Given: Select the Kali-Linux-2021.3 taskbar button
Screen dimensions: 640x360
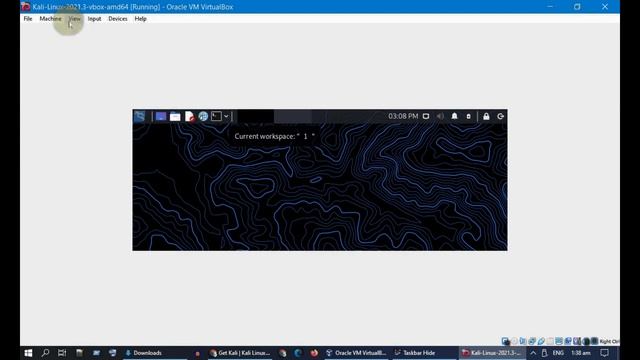Looking at the screenshot, I should [x=492, y=353].
